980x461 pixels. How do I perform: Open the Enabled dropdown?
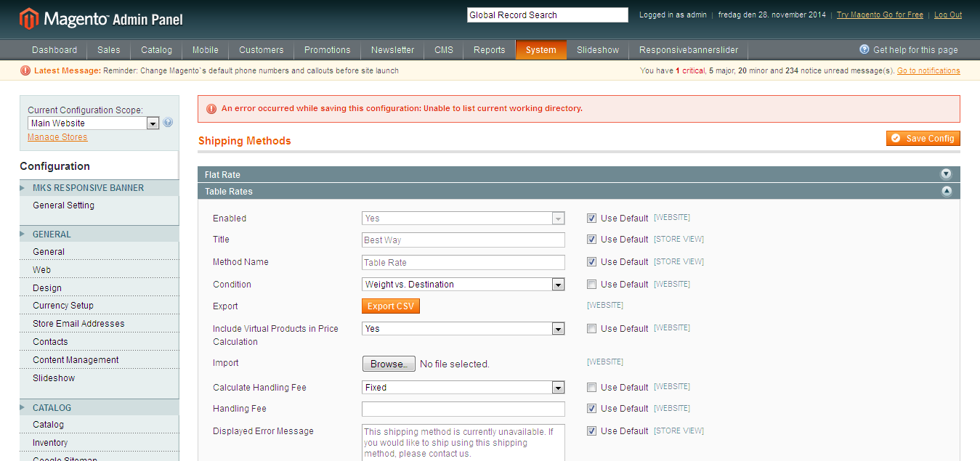coord(463,218)
